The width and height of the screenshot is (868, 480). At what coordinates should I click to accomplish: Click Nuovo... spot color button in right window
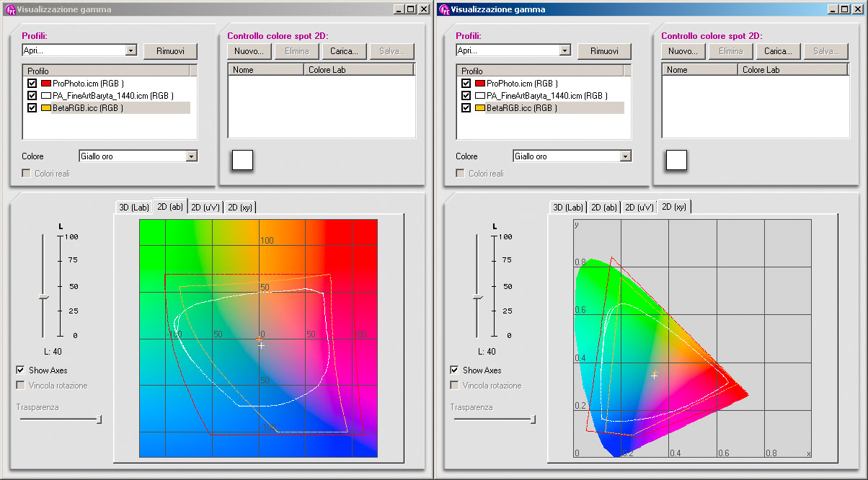[x=683, y=51]
